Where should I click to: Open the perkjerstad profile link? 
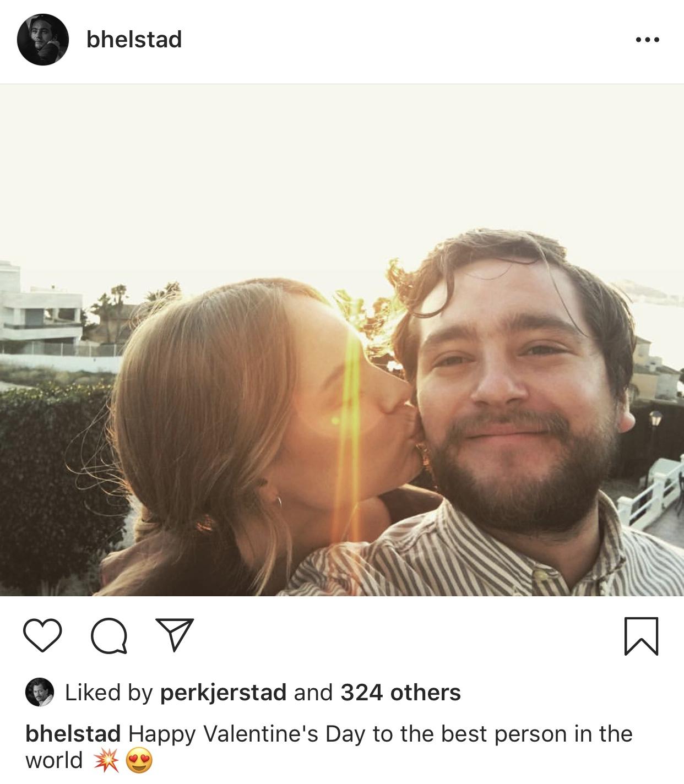coord(223,693)
